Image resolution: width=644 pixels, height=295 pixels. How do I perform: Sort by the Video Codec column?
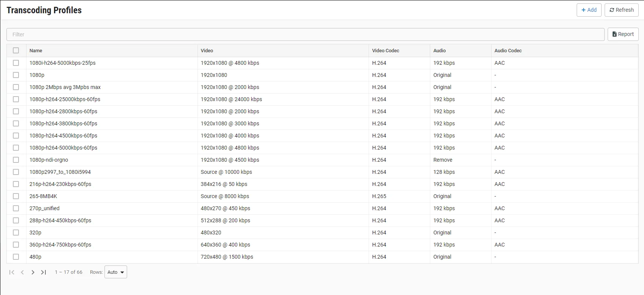(x=386, y=51)
